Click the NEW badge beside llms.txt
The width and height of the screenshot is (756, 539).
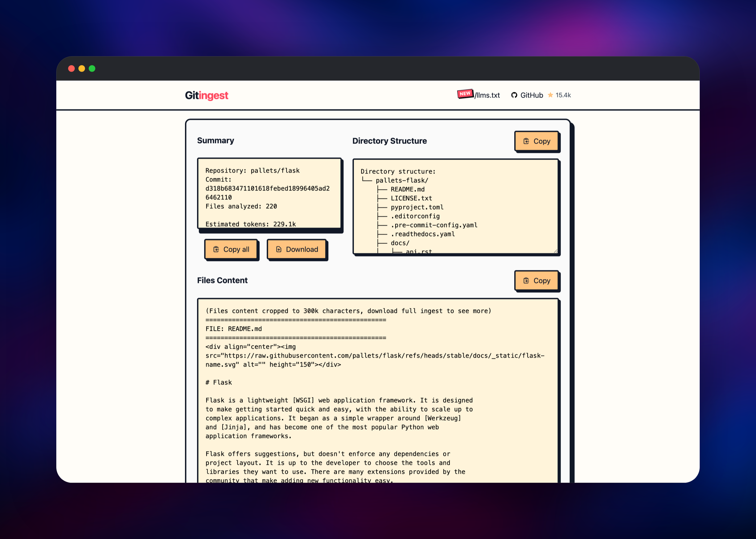(x=465, y=94)
